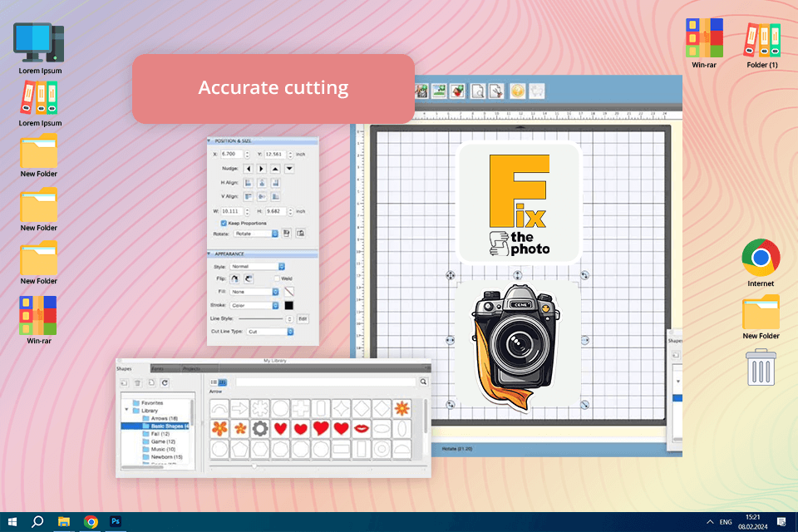Click the print preview page icon

pyautogui.click(x=478, y=91)
